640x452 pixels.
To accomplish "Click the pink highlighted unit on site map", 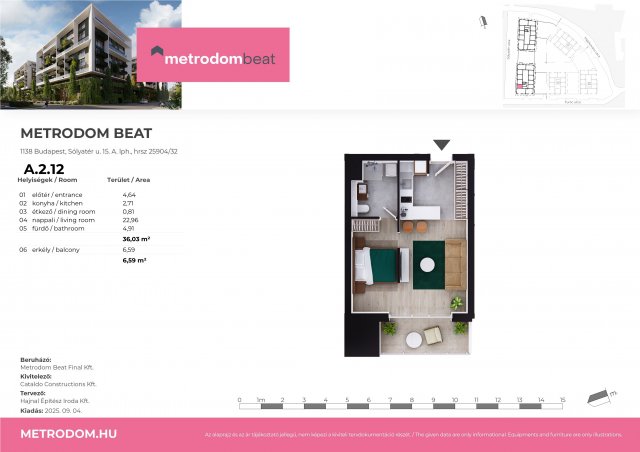I will [520, 86].
